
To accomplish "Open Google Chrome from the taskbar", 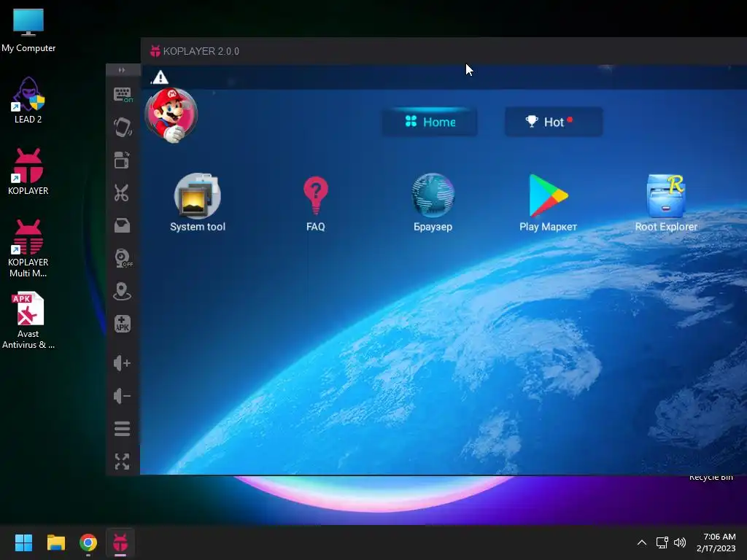I will coord(88,542).
